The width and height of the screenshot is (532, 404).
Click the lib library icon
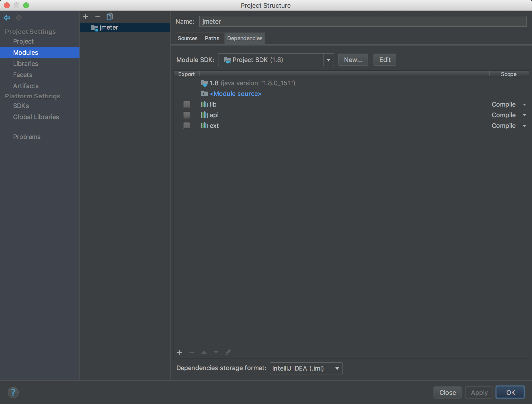pyautogui.click(x=204, y=104)
